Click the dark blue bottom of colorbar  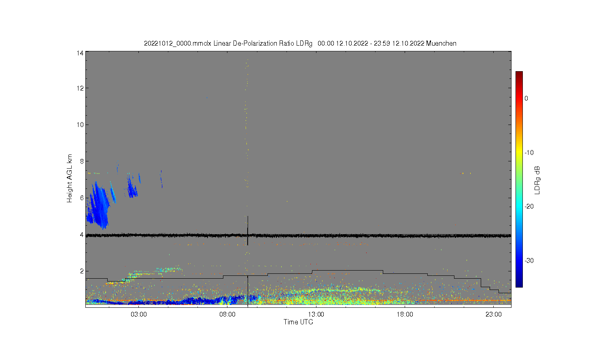coord(519,283)
